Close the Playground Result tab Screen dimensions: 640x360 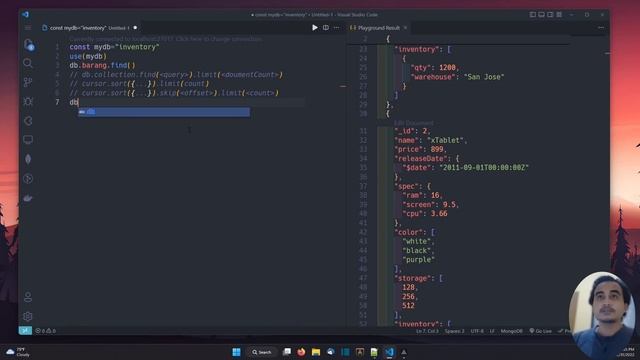(x=405, y=28)
